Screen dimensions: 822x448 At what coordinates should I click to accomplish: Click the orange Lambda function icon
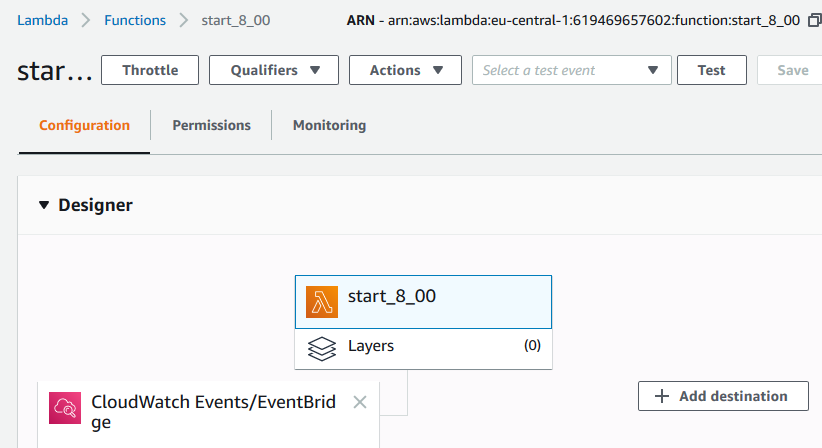pyautogui.click(x=322, y=302)
